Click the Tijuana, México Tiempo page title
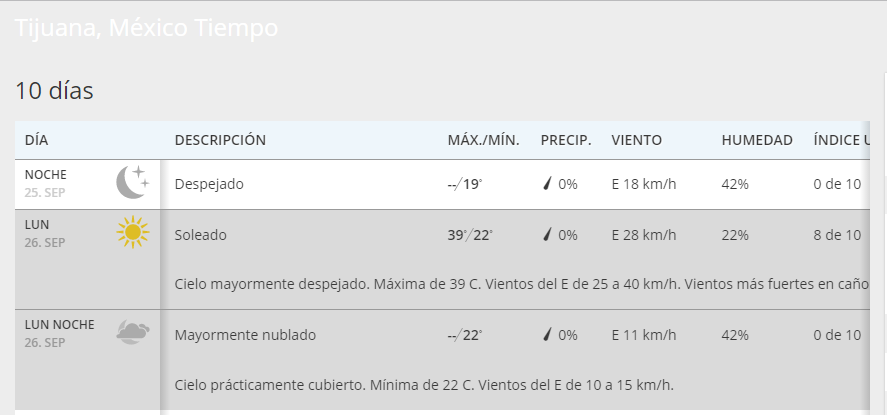Image resolution: width=887 pixels, height=415 pixels. 146,29
